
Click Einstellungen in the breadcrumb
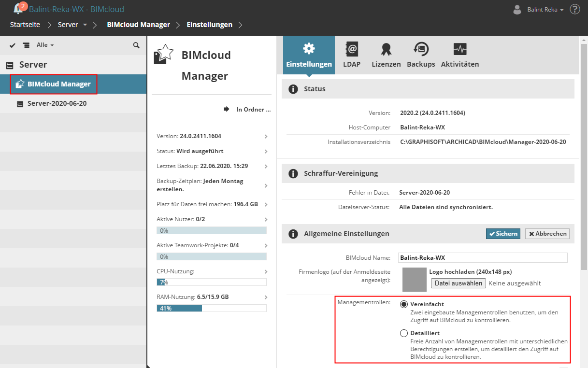(x=209, y=25)
